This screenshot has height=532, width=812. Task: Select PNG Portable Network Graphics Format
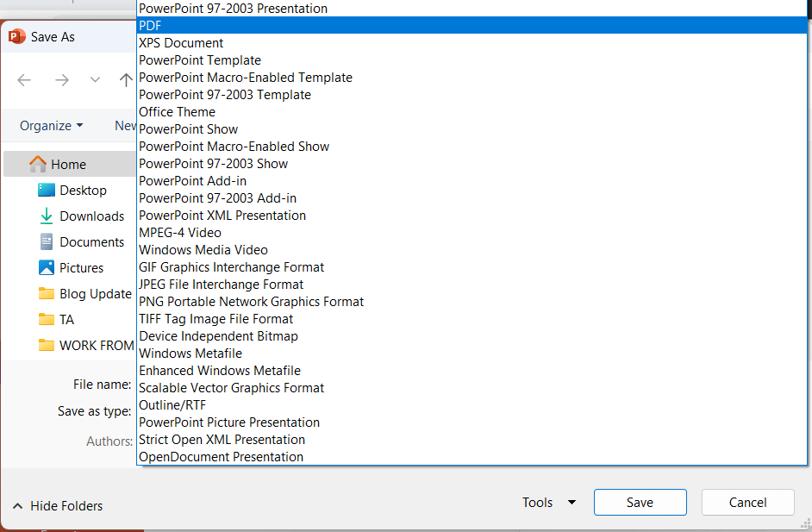(472, 302)
